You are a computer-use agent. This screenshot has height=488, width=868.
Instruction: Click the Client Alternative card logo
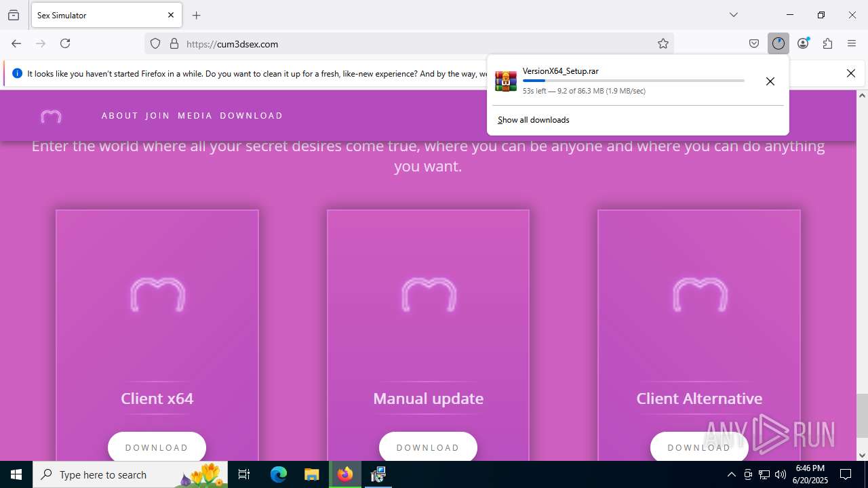(x=700, y=295)
